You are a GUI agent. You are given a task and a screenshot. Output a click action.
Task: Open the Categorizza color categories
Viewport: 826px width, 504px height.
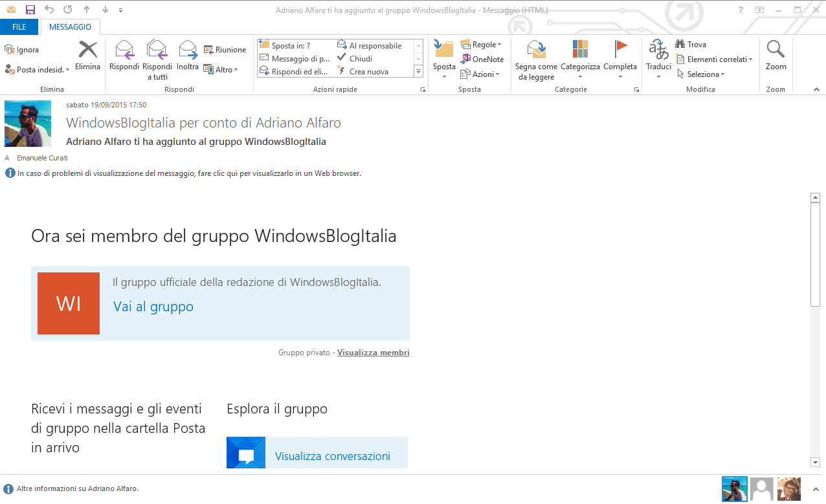point(580,60)
